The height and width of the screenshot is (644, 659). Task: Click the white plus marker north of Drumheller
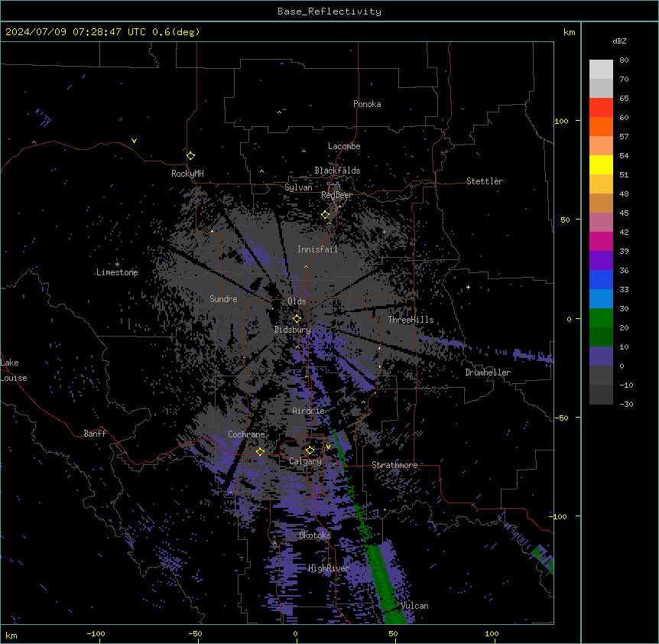(468, 287)
